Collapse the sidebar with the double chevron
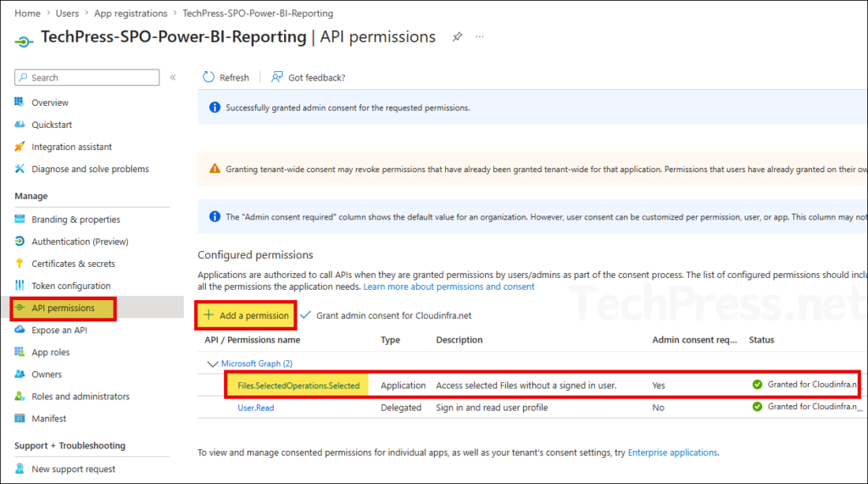The width and height of the screenshot is (868, 484). pyautogui.click(x=173, y=77)
